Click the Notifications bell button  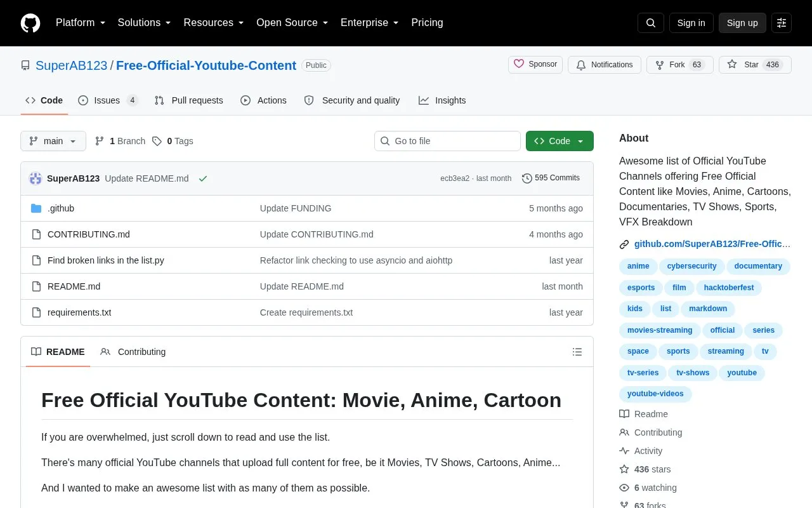point(605,65)
